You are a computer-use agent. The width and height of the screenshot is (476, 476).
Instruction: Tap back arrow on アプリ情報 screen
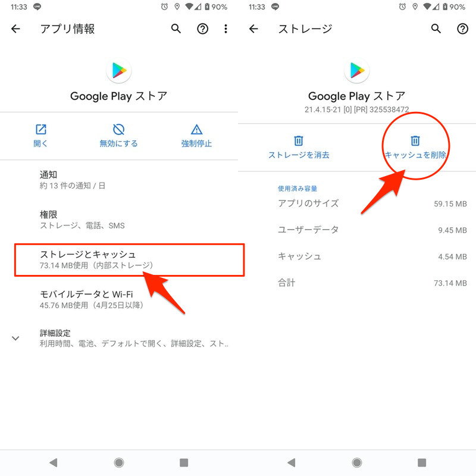click(x=16, y=29)
